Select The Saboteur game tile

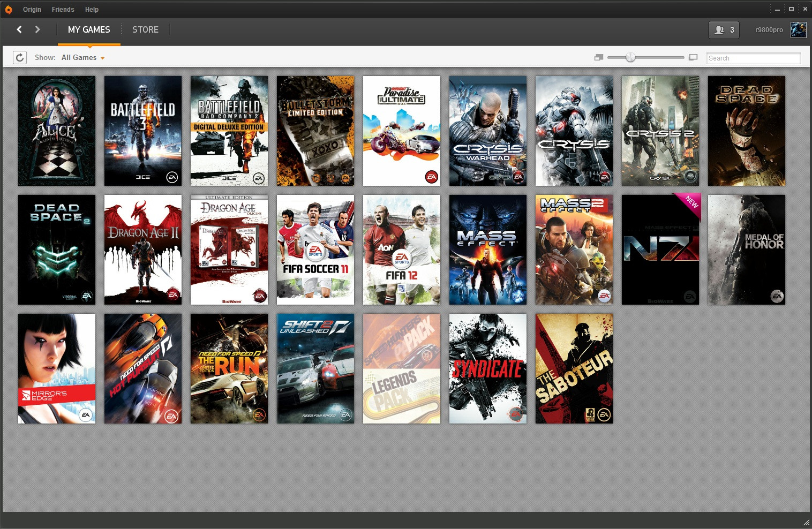point(574,368)
